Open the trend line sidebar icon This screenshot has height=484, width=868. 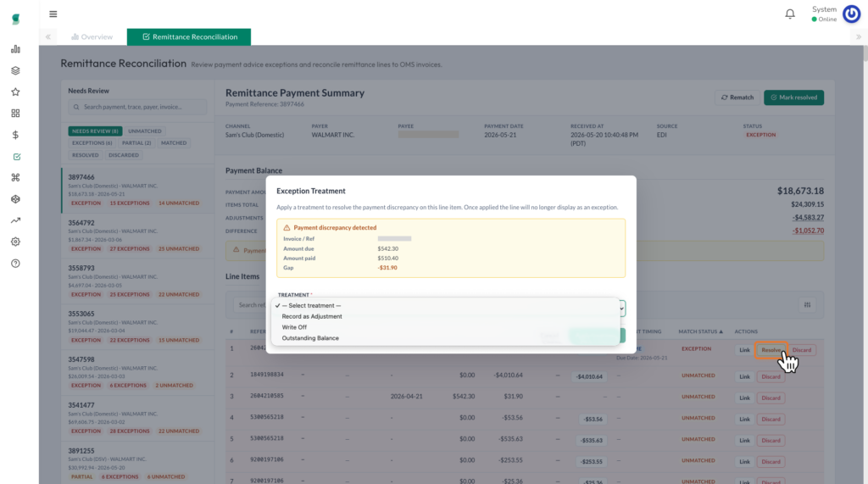click(x=15, y=220)
